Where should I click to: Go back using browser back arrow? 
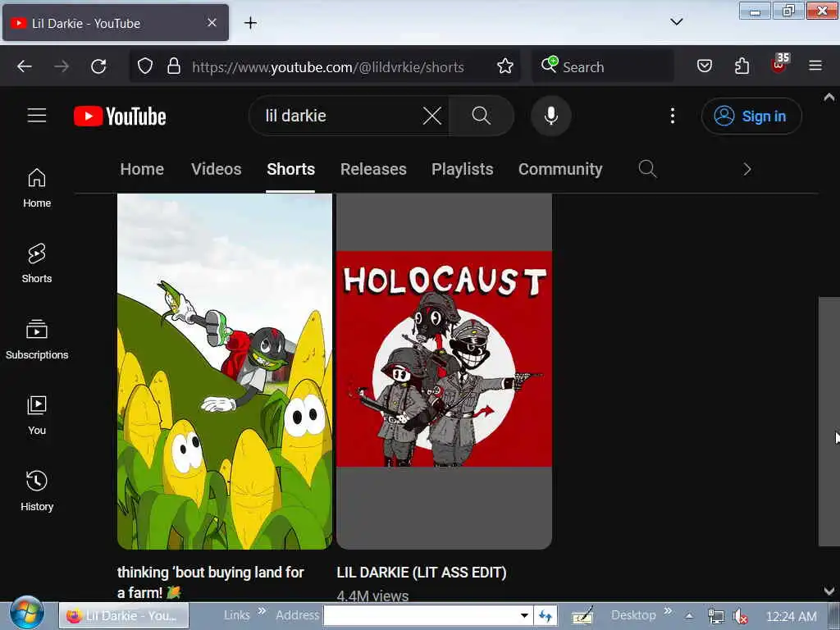[25, 66]
